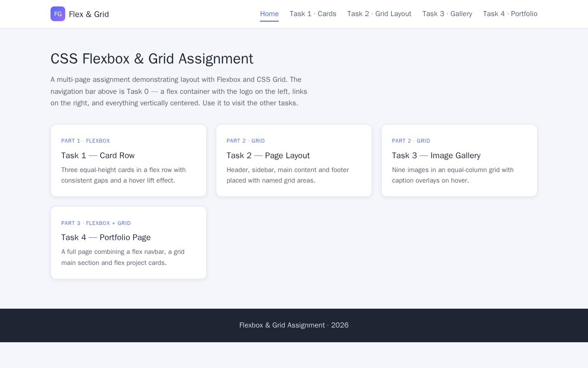This screenshot has width=588, height=368.
Task: Click the Task 2 card's PART 2 · GRID label
Action: pos(246,141)
